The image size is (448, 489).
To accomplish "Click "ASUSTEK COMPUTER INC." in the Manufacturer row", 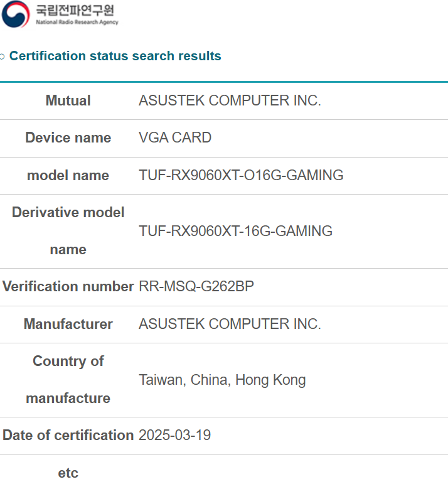I will [230, 324].
